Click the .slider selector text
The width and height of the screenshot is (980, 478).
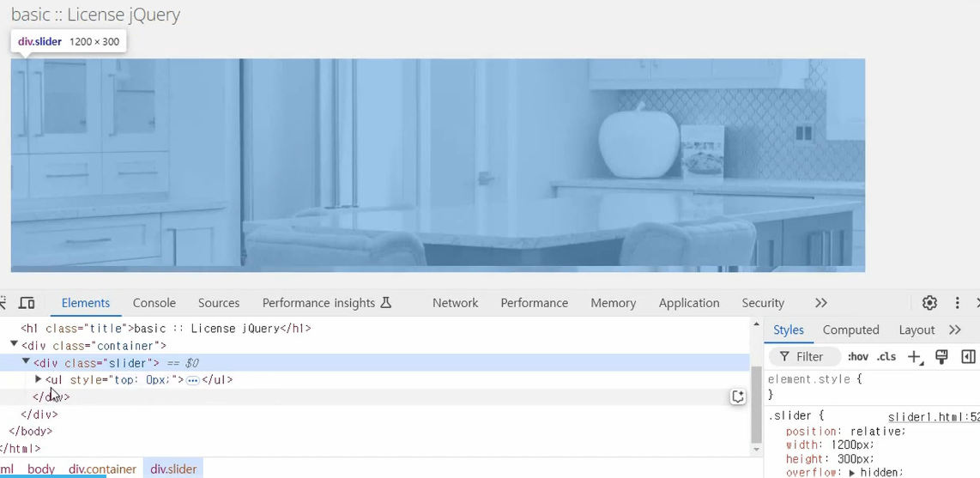[x=790, y=415]
